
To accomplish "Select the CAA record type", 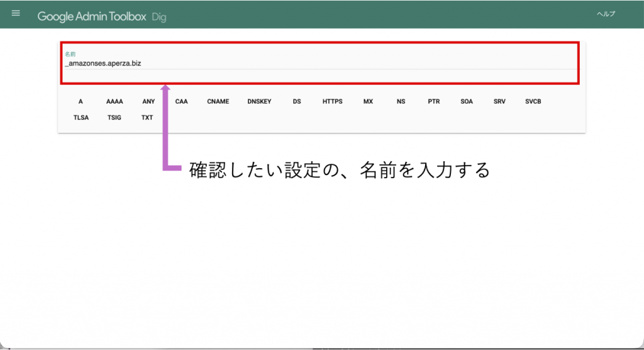I will (181, 101).
